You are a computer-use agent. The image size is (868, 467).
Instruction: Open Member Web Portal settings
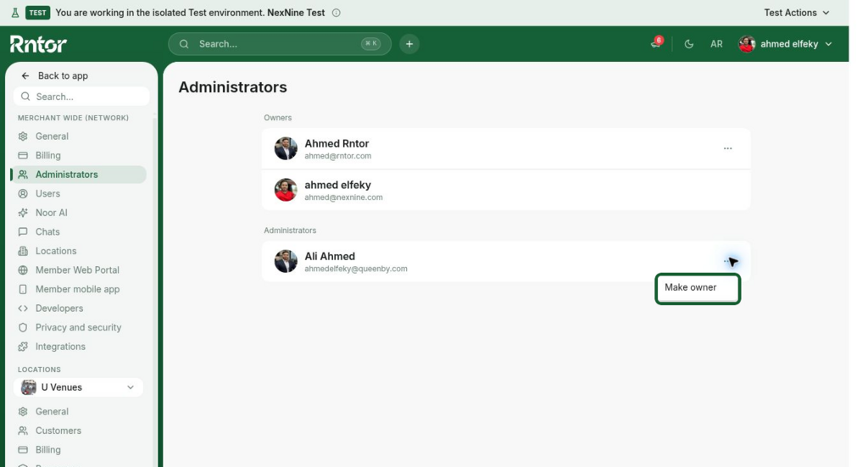click(x=79, y=270)
